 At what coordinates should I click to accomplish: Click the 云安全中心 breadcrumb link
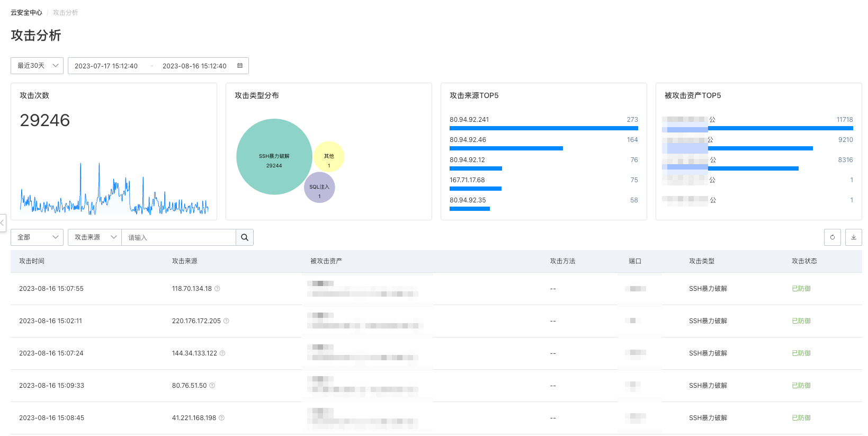click(26, 13)
